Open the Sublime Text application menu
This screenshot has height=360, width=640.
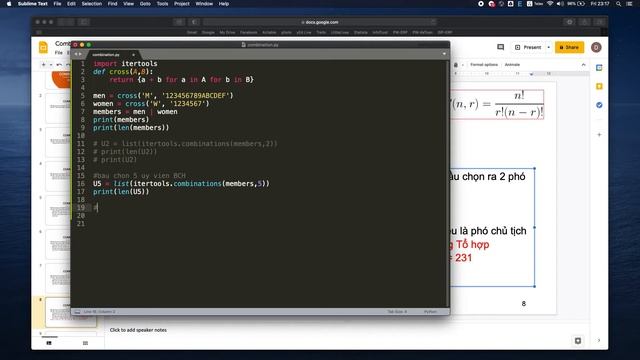click(33, 4)
